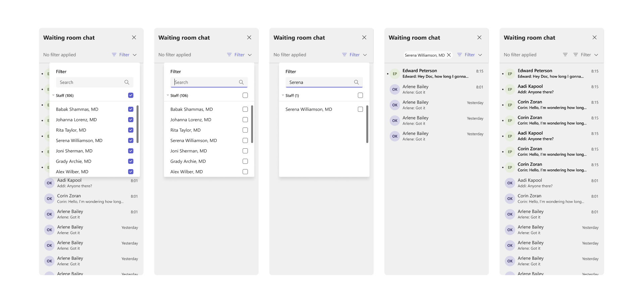Uncheck the checked Staff (106) checkbox
This screenshot has width=644, height=303.
[x=131, y=95]
